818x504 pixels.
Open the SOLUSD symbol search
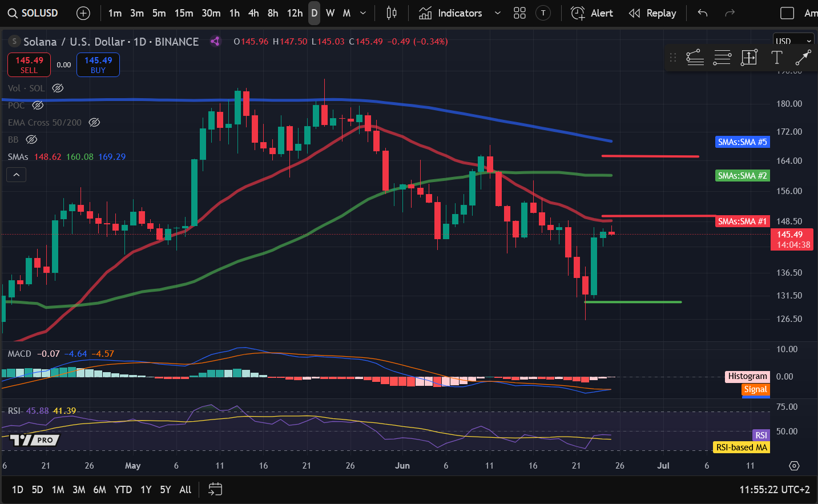point(33,13)
